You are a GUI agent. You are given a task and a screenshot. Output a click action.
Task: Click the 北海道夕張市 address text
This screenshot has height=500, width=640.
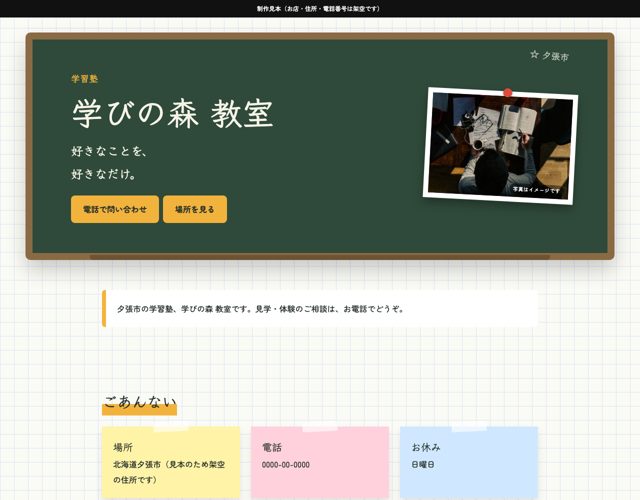(169, 472)
